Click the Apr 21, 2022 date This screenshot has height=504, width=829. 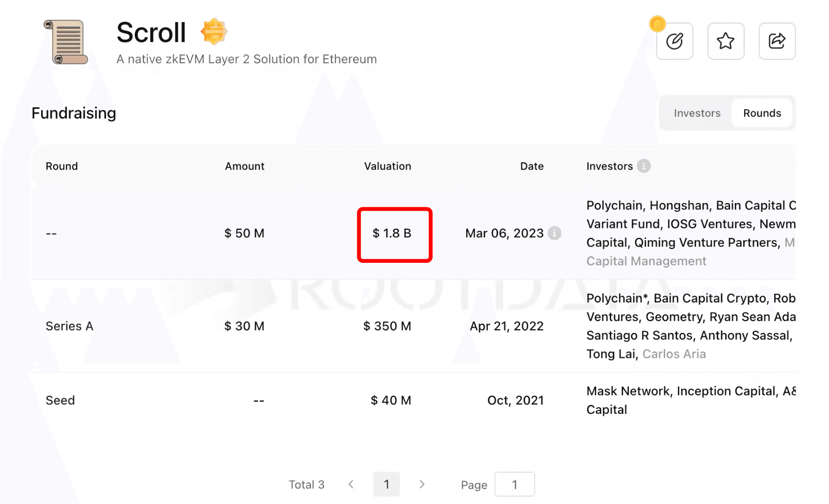point(506,326)
